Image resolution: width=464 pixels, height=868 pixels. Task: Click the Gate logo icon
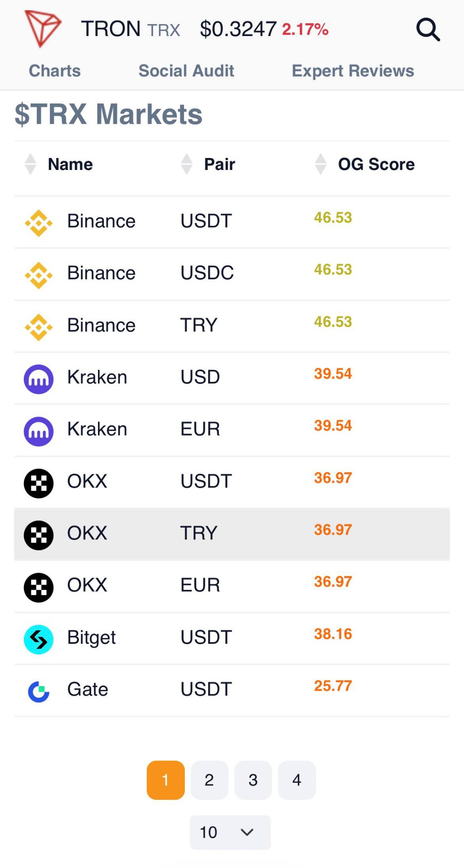pyautogui.click(x=39, y=691)
